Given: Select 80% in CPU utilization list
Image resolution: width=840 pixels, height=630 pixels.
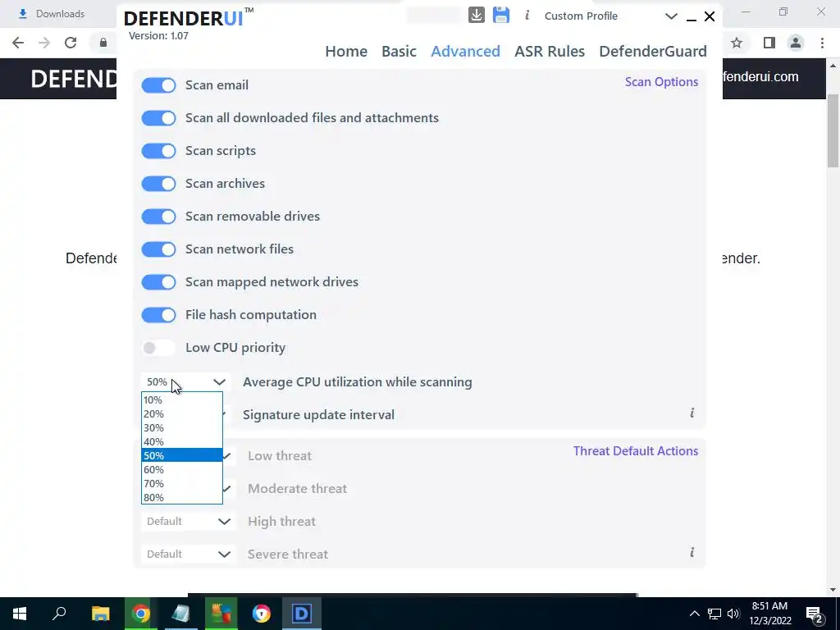Looking at the screenshot, I should click(181, 497).
